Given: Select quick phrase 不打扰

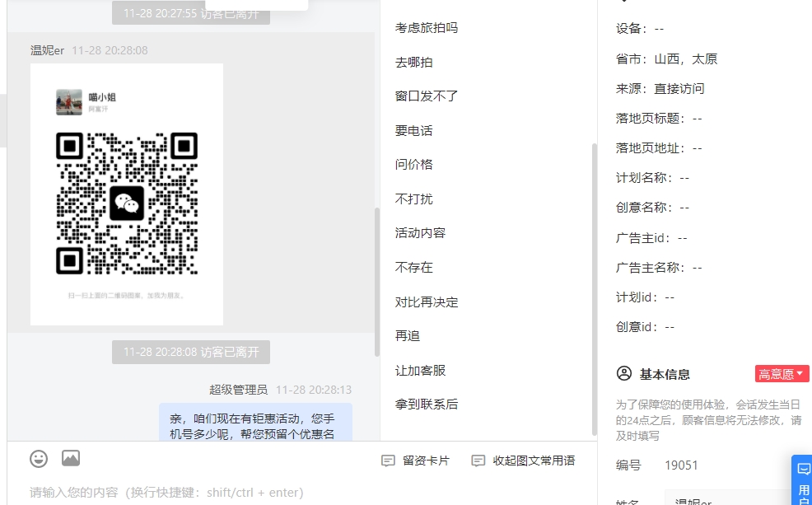Looking at the screenshot, I should [413, 199].
